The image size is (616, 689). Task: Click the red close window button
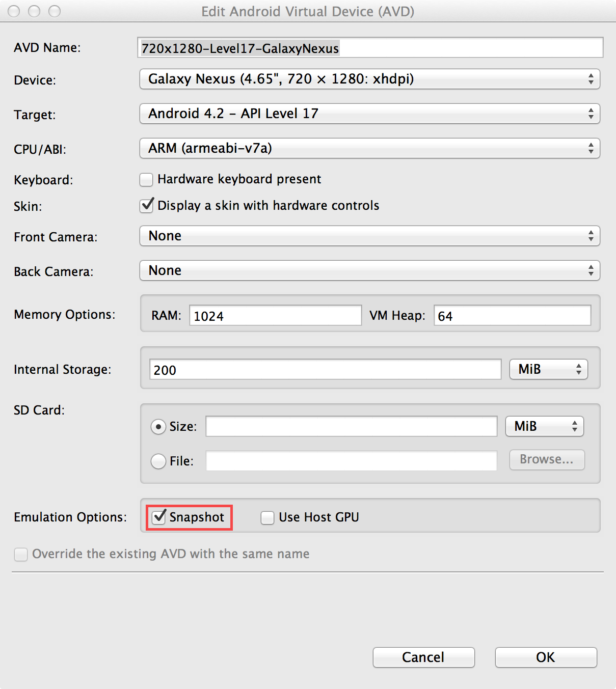click(x=14, y=11)
